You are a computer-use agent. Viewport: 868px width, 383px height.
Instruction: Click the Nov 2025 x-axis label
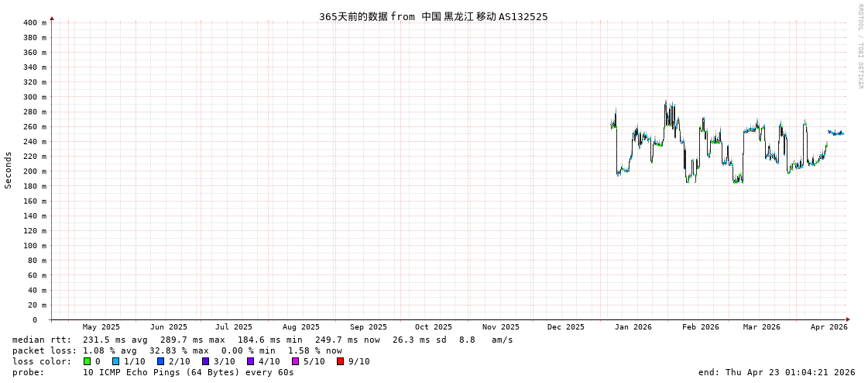click(500, 327)
